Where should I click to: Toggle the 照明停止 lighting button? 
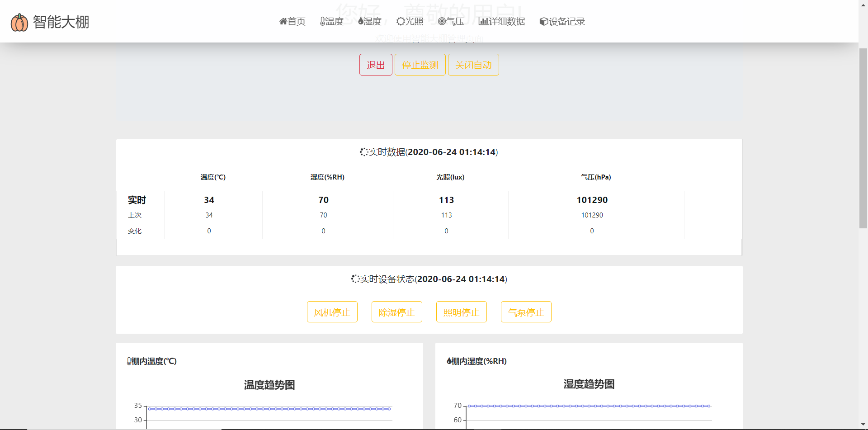tap(462, 312)
